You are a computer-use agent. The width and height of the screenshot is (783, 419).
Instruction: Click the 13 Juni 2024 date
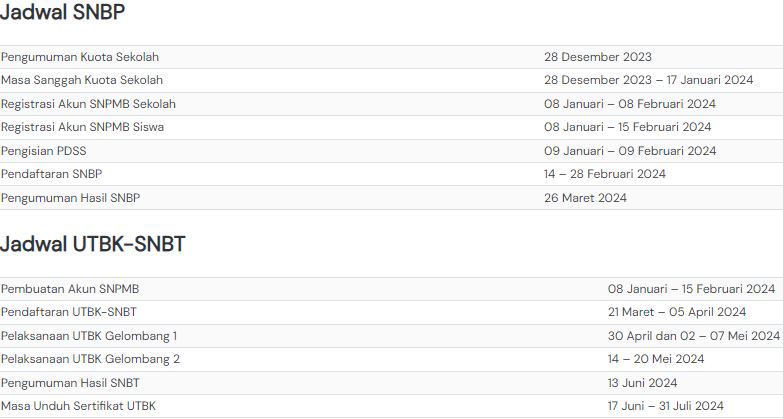[642, 383]
